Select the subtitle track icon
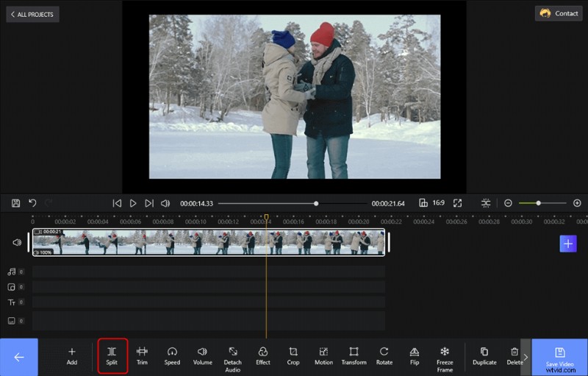588x376 pixels. click(x=12, y=321)
